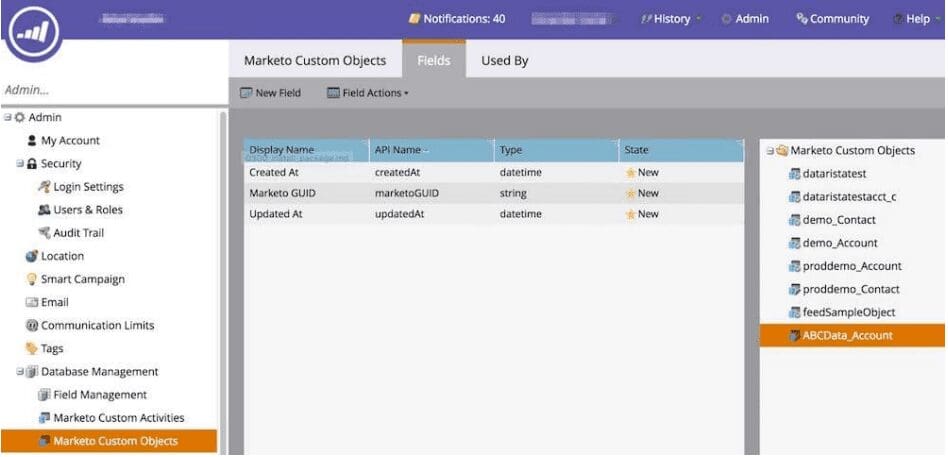Click the sidebar vertical scrollbar

coord(223,282)
